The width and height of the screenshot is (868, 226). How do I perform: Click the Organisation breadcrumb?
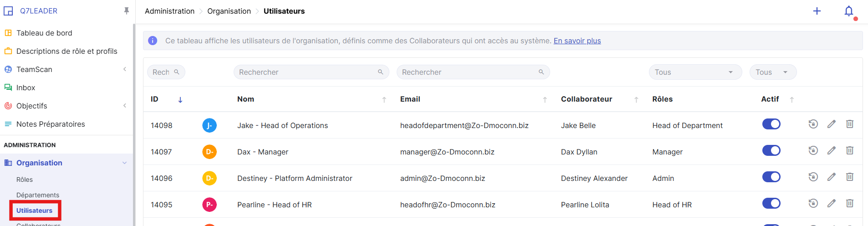229,11
